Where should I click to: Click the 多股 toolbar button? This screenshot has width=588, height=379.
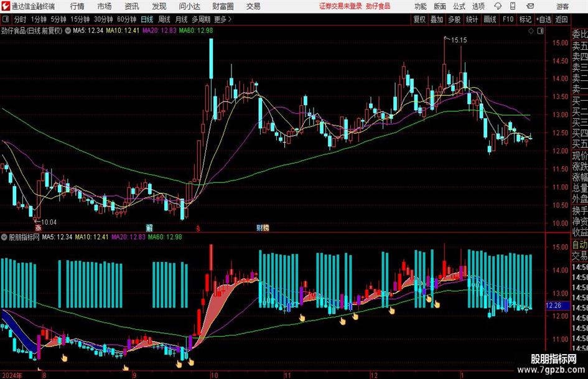click(454, 19)
